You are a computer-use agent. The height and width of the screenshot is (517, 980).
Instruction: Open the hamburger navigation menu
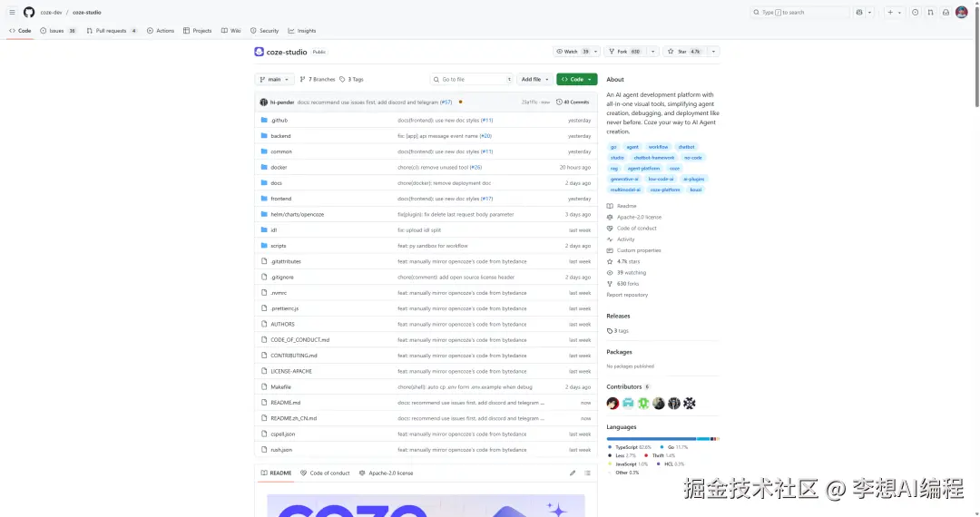click(x=12, y=12)
